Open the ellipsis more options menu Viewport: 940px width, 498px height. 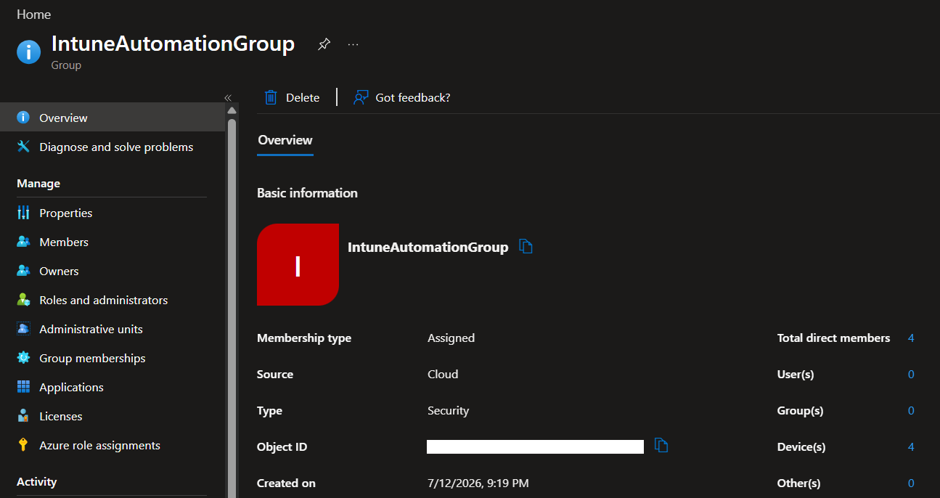[353, 44]
